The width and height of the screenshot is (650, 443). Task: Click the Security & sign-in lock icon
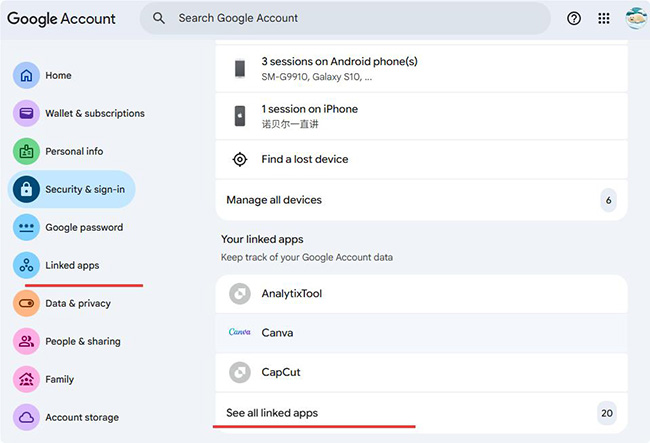click(26, 189)
